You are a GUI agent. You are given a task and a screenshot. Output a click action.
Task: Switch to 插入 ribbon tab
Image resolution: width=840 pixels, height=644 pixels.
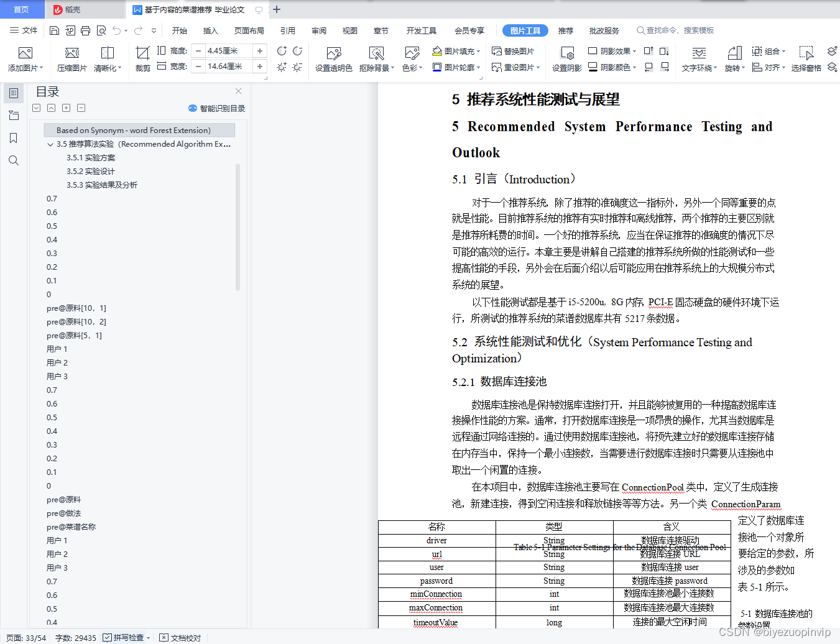pyautogui.click(x=211, y=30)
